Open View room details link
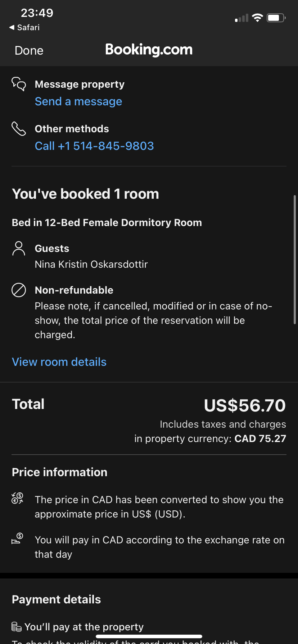 (x=59, y=362)
